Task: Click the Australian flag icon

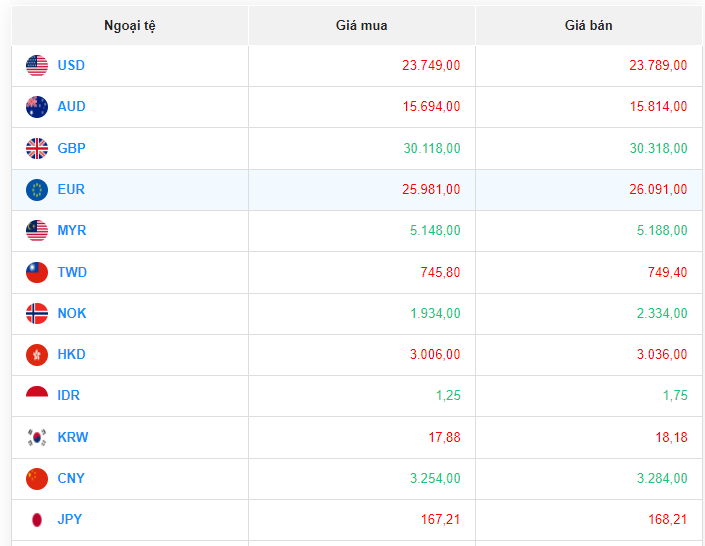Action: [37, 107]
